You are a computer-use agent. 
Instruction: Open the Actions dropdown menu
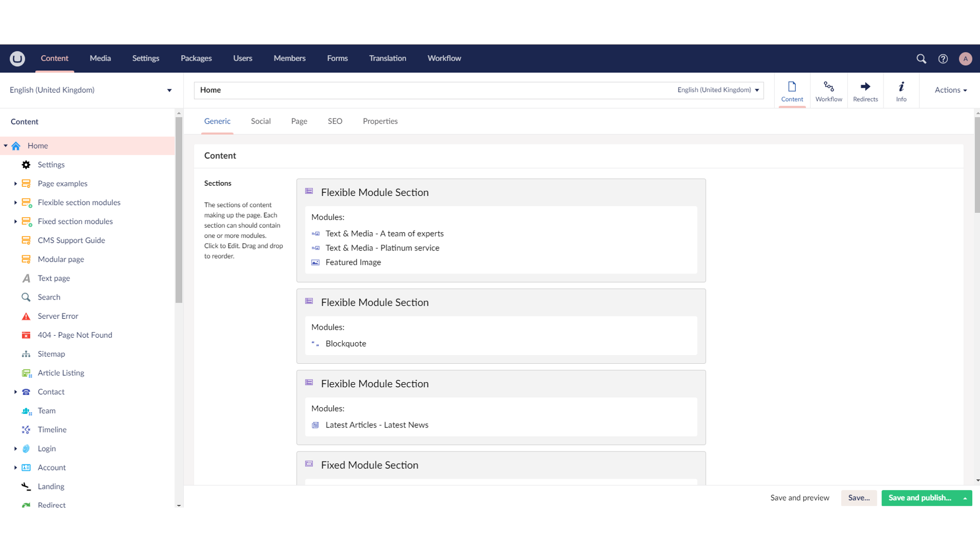pos(950,90)
